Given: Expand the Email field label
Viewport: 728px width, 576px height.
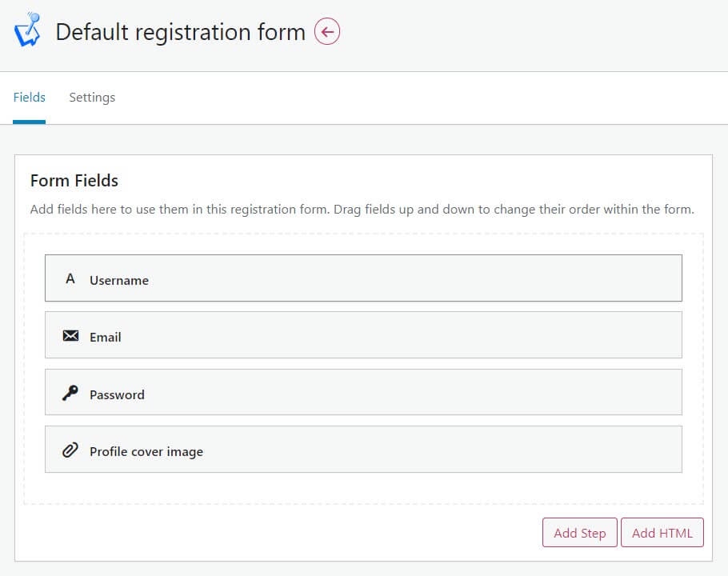Looking at the screenshot, I should [x=106, y=338].
